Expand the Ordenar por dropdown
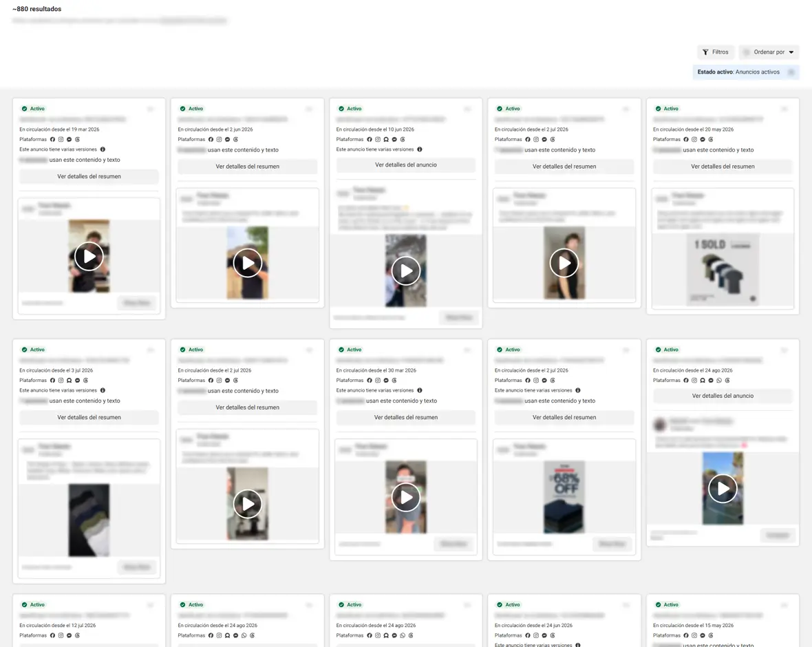 coord(769,52)
